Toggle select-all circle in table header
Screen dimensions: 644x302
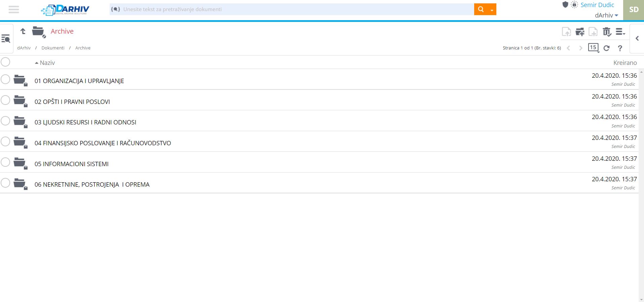pyautogui.click(x=5, y=62)
